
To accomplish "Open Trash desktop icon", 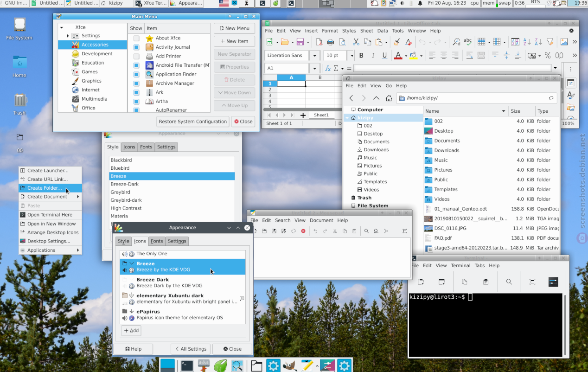I will 19,104.
